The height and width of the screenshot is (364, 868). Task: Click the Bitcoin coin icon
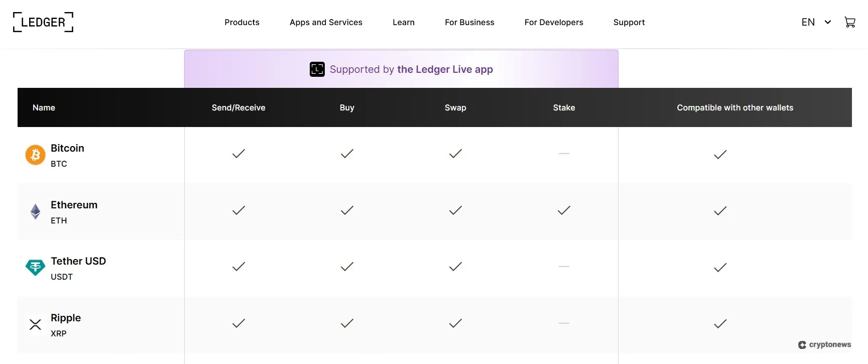35,155
